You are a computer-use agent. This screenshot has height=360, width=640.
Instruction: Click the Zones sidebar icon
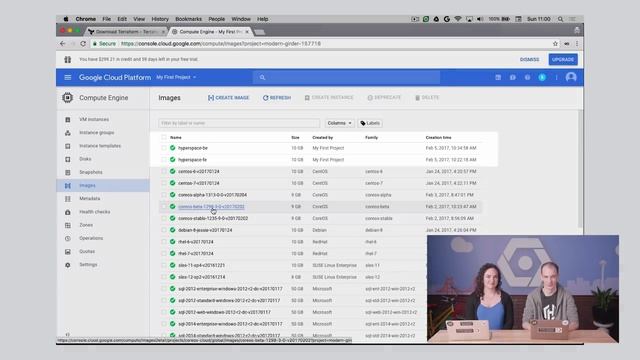pos(68,225)
